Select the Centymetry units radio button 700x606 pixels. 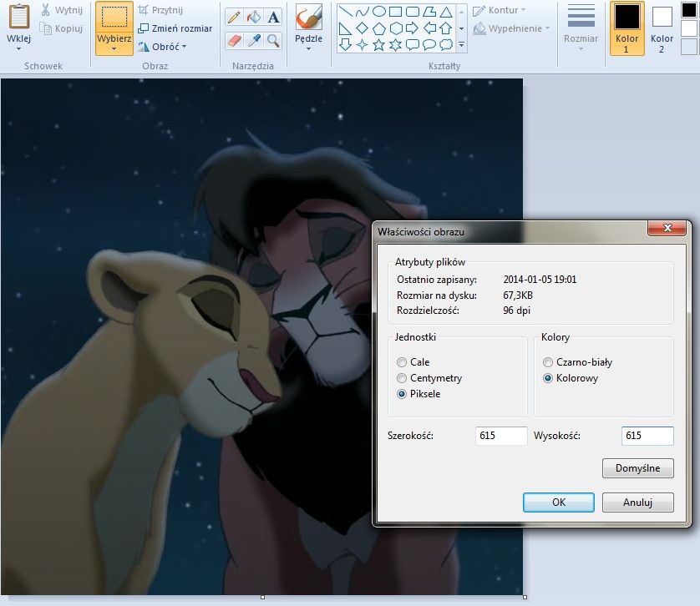pos(402,378)
